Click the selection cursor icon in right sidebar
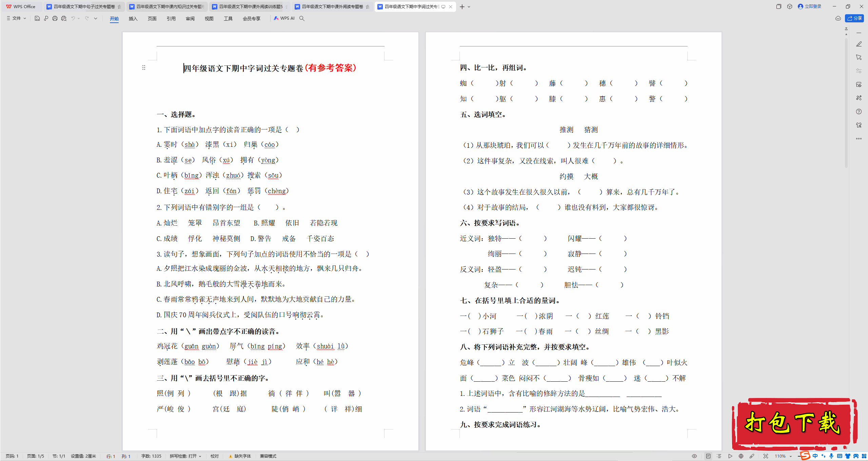Screen dimensions: 868x461 [x=859, y=57]
